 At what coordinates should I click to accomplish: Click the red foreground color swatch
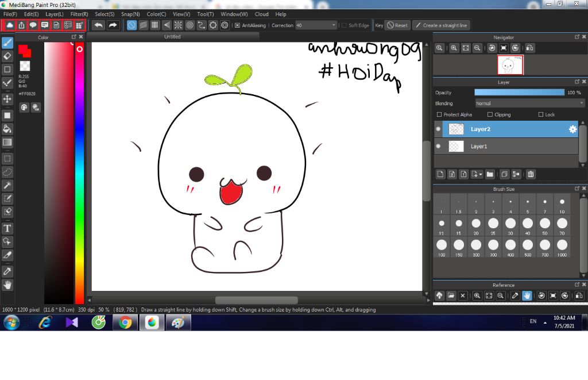(24, 51)
